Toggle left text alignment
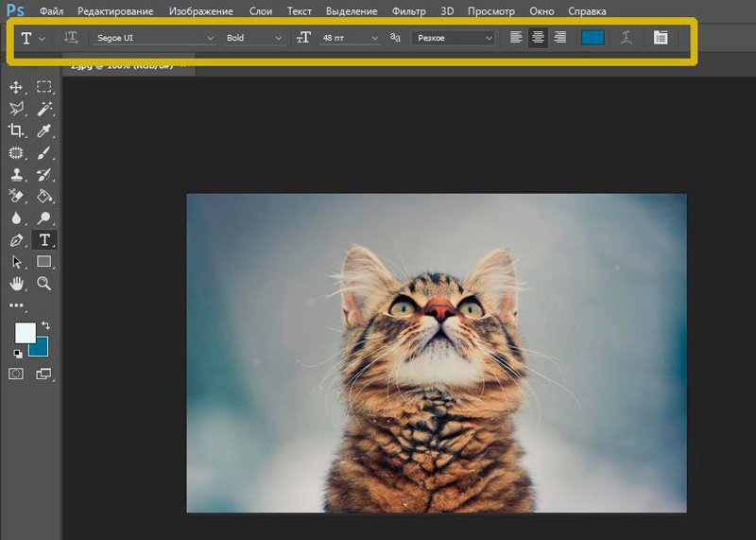The image size is (756, 540). coord(516,38)
